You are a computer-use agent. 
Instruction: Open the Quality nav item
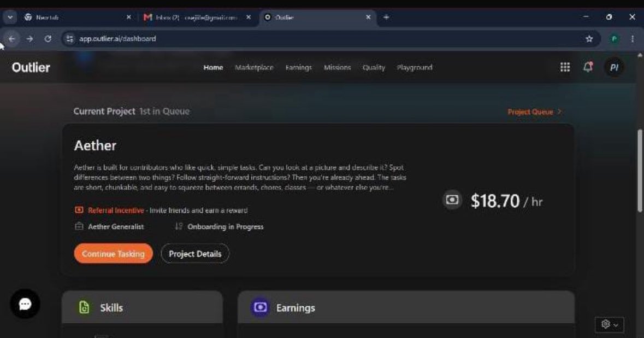(374, 67)
